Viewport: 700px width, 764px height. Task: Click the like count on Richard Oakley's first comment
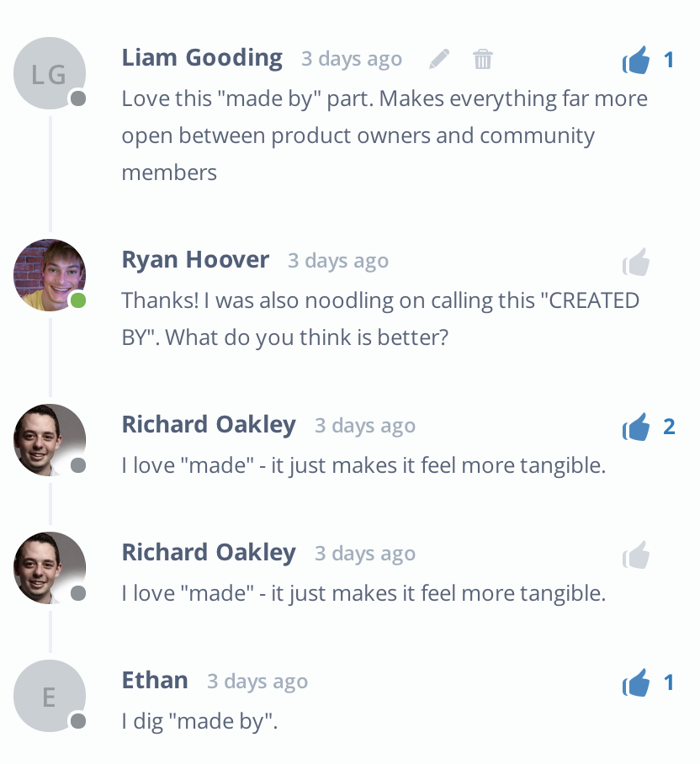(x=669, y=427)
